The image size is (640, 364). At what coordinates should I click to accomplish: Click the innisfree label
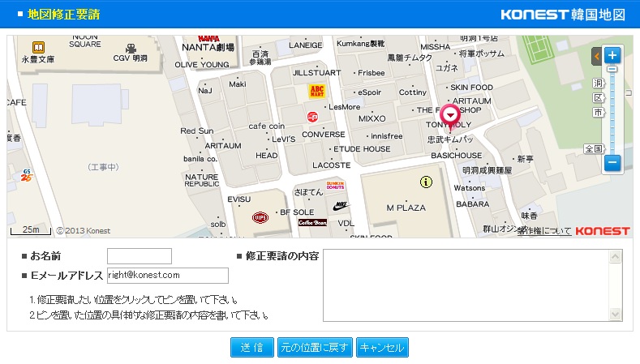click(387, 136)
